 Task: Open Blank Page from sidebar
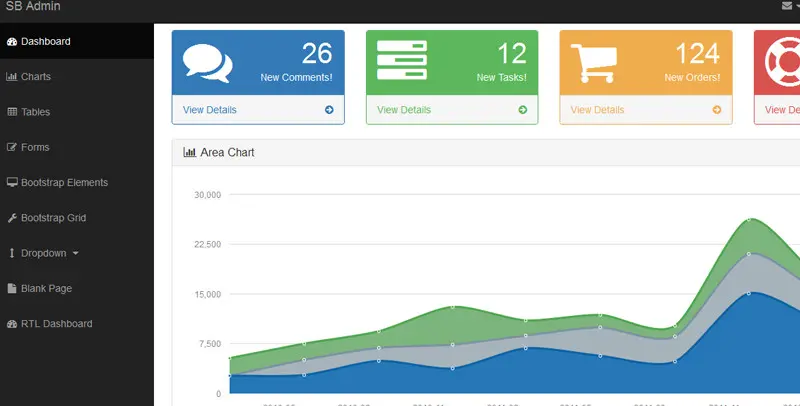coord(77,288)
